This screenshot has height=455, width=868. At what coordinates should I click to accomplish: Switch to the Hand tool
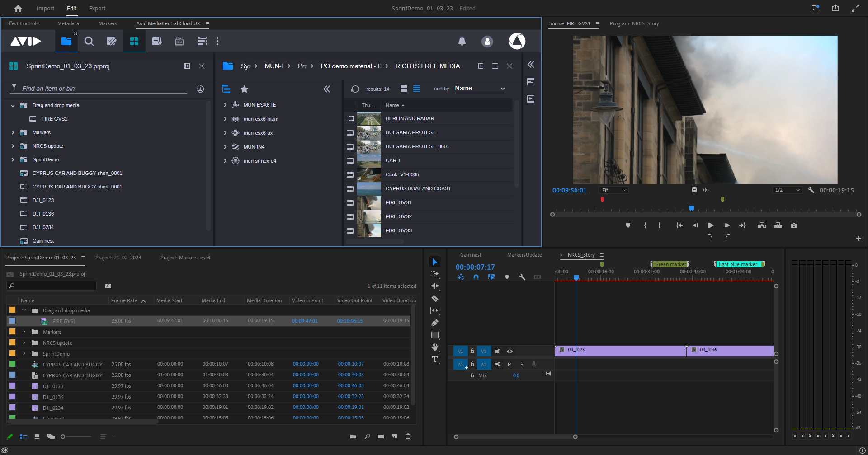435,346
